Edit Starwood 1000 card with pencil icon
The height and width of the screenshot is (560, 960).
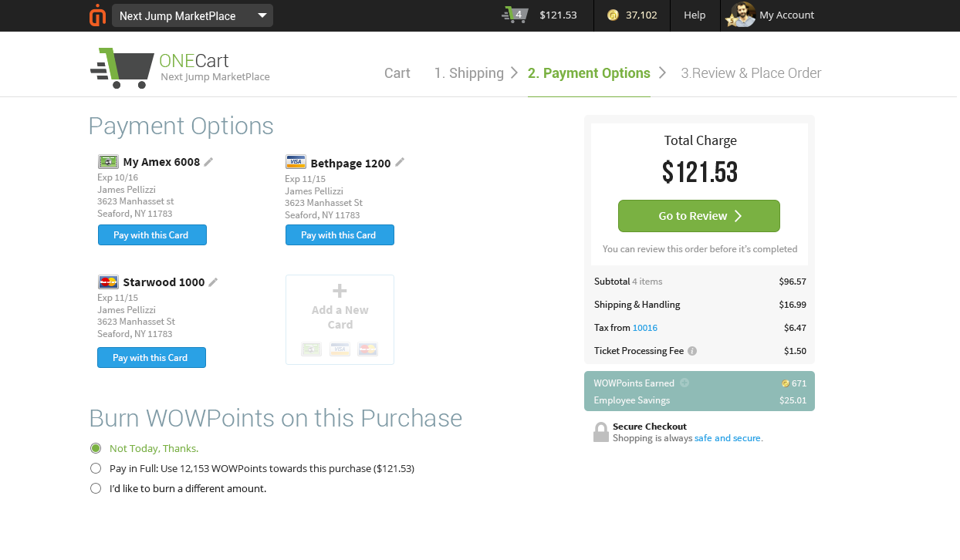click(213, 282)
